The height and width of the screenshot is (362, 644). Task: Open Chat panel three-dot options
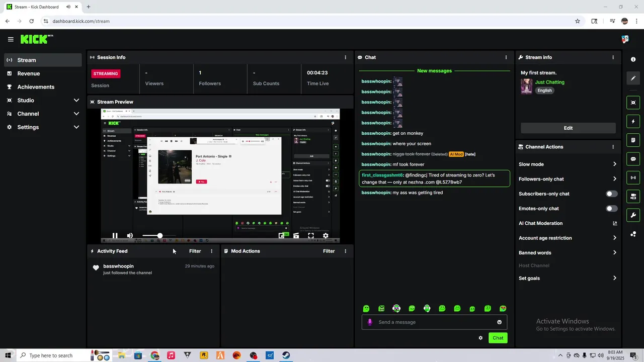(506, 57)
